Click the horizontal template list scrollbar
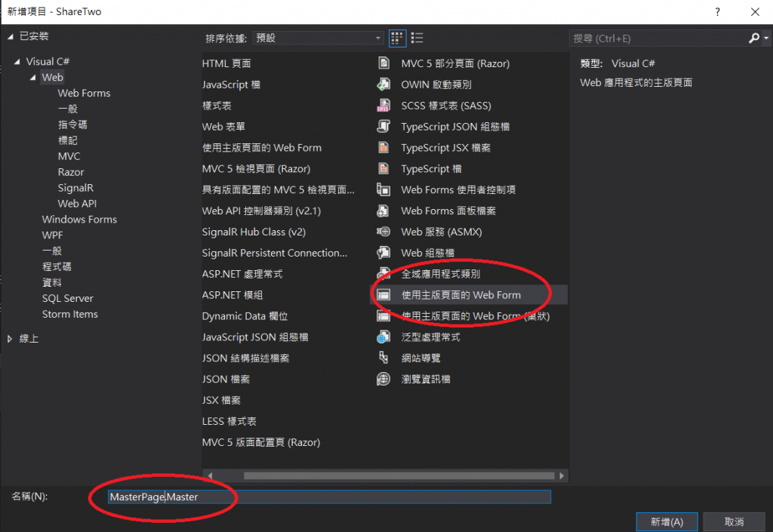The image size is (773, 532). pyautogui.click(x=399, y=475)
